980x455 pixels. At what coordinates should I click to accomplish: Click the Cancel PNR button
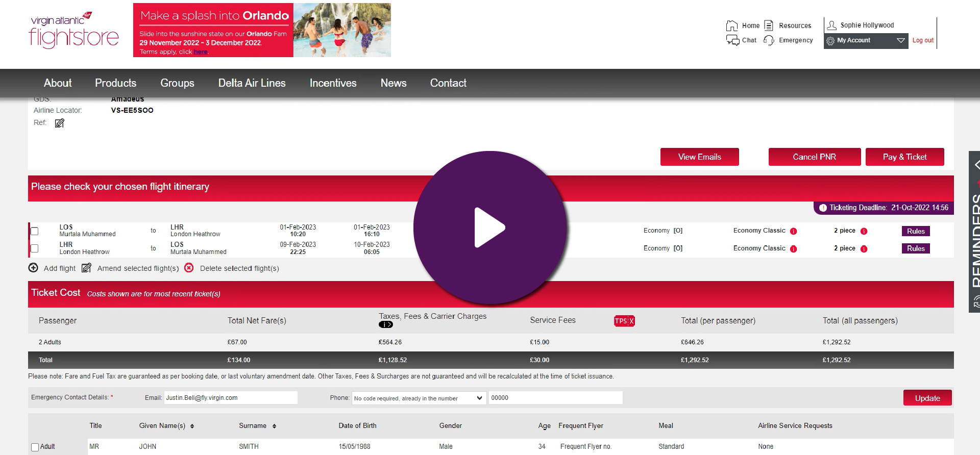tap(814, 157)
